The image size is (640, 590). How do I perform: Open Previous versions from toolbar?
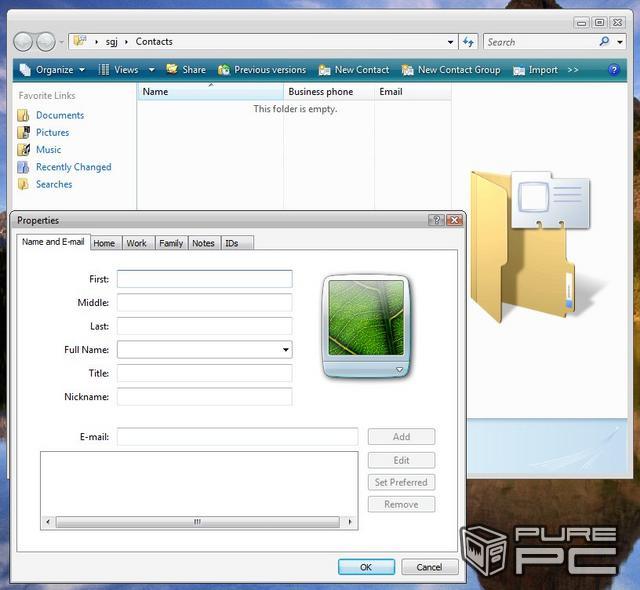click(262, 70)
